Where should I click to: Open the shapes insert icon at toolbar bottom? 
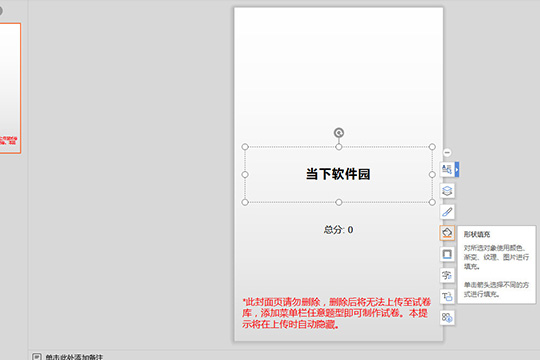[447, 317]
